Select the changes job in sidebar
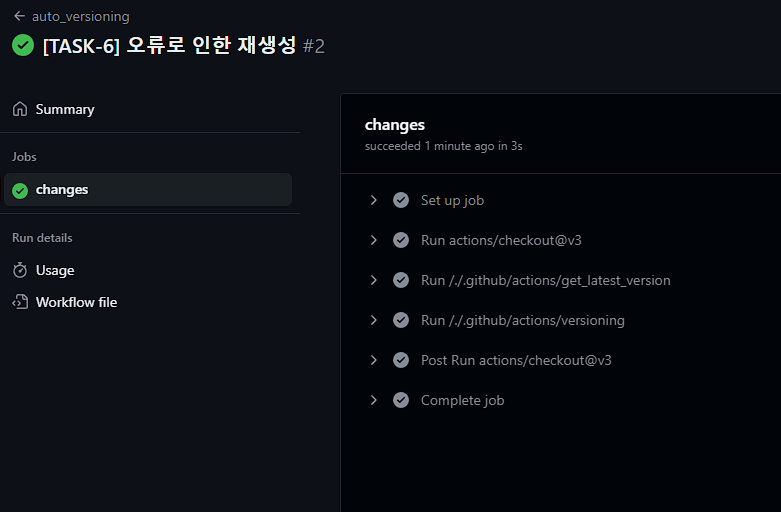This screenshot has width=781, height=512. click(x=148, y=190)
